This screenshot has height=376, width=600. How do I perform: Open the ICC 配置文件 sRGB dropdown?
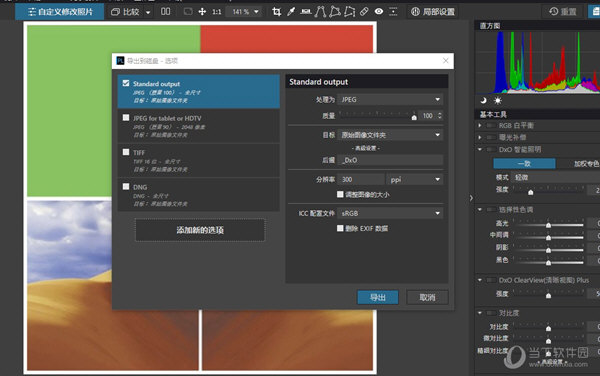(390, 213)
